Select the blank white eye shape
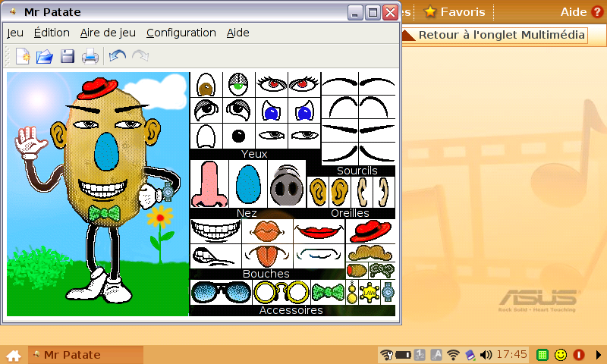Viewport: 607px width, 364px height. [x=206, y=136]
